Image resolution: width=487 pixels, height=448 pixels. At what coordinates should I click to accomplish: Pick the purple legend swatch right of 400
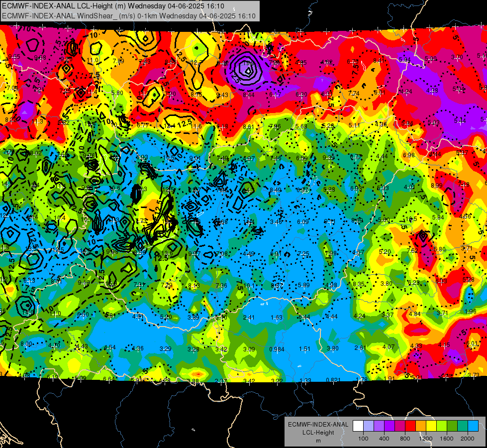(390, 426)
